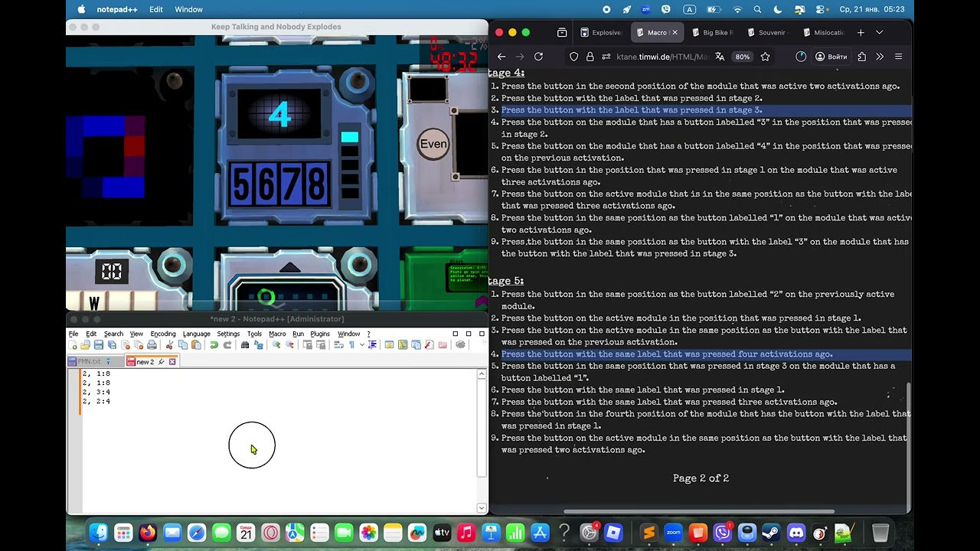
Task: Click the 80% zoom level indicator
Action: tap(743, 57)
